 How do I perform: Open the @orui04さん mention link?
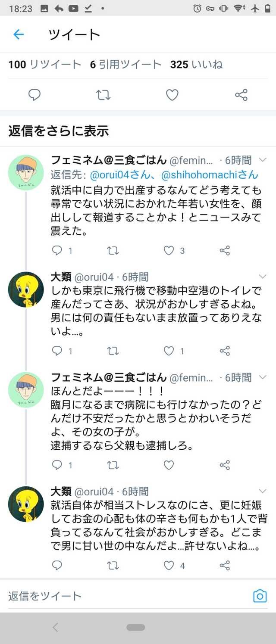pos(119,174)
